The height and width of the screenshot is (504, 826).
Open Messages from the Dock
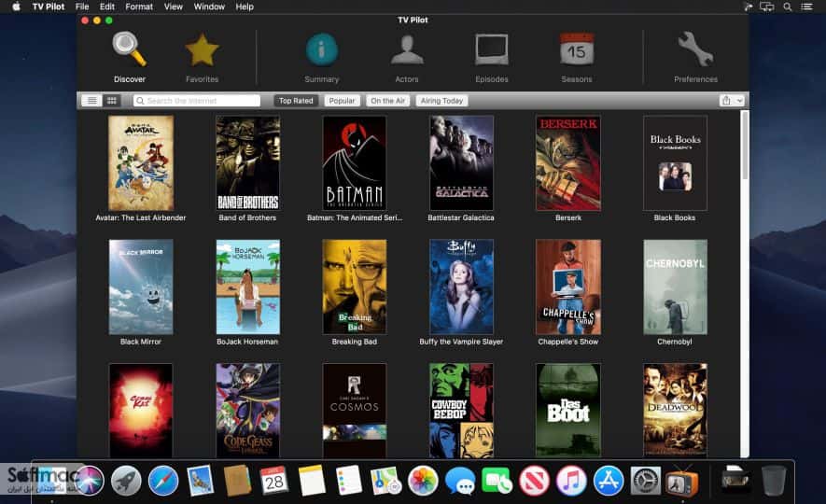click(460, 481)
